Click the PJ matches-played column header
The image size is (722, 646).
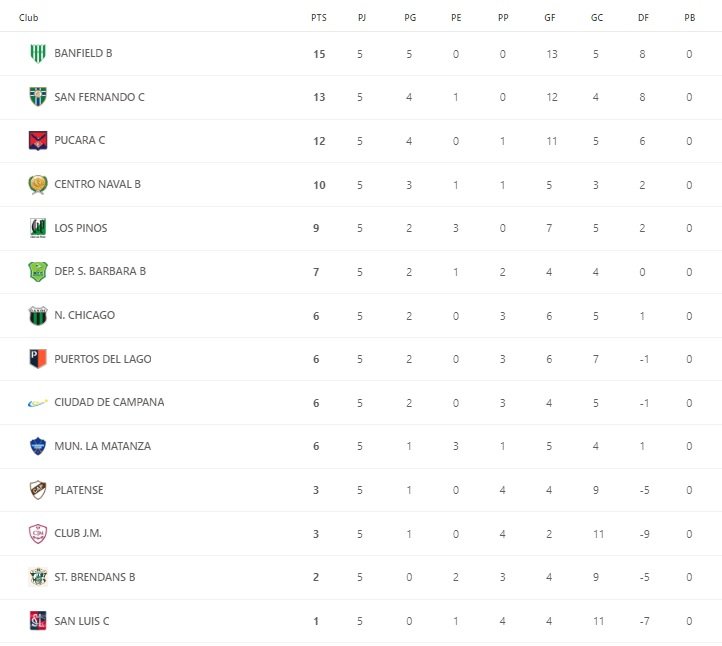[361, 18]
